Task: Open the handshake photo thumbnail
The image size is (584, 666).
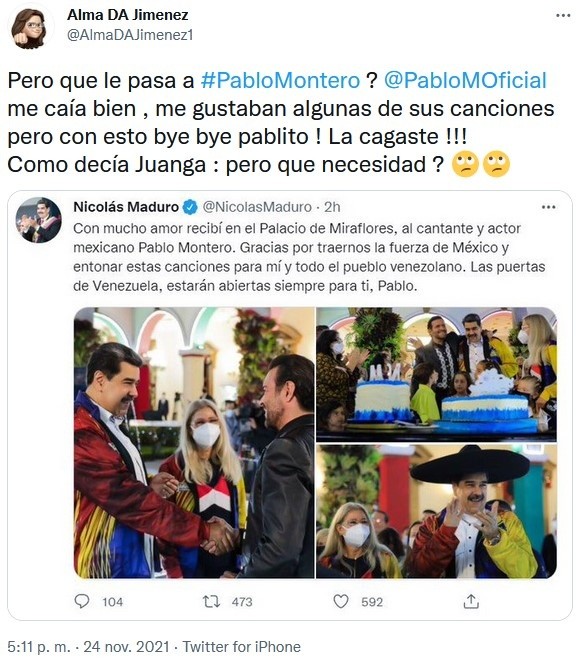Action: (x=194, y=443)
